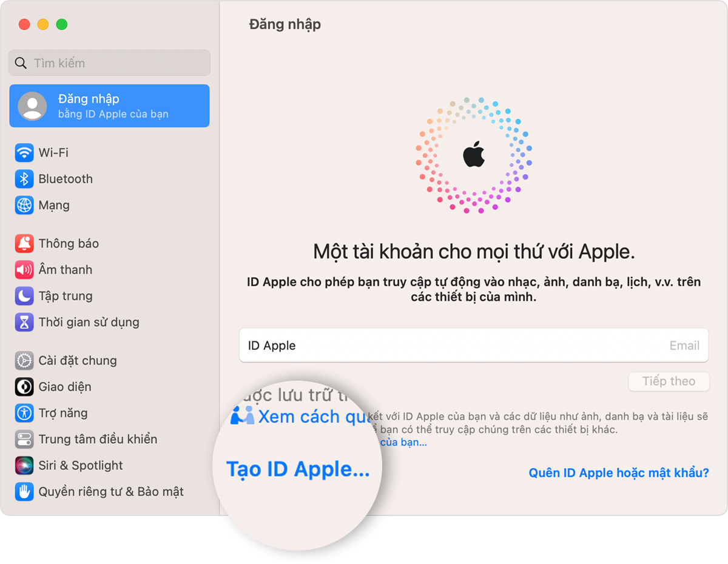
Task: Click heading Một tài khoản cho mọi thứ
Action: pyautogui.click(x=474, y=251)
